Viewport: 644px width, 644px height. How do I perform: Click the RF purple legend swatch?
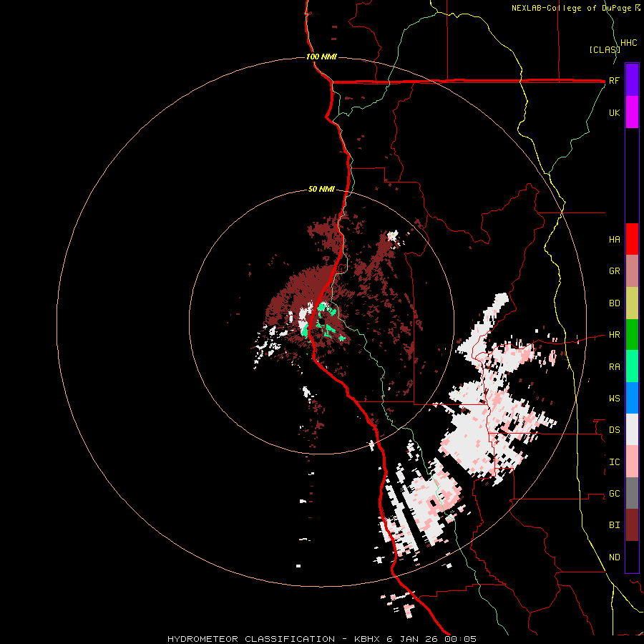pyautogui.click(x=632, y=80)
